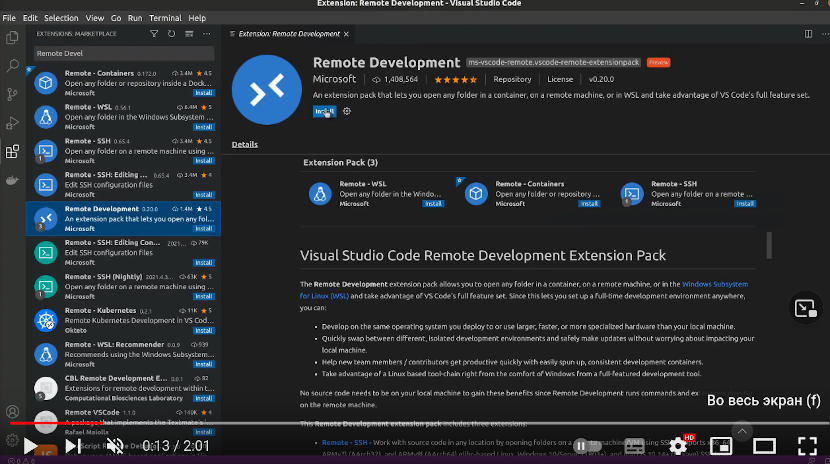The width and height of the screenshot is (830, 464).
Task: Open the Selection menu
Action: [x=61, y=18]
